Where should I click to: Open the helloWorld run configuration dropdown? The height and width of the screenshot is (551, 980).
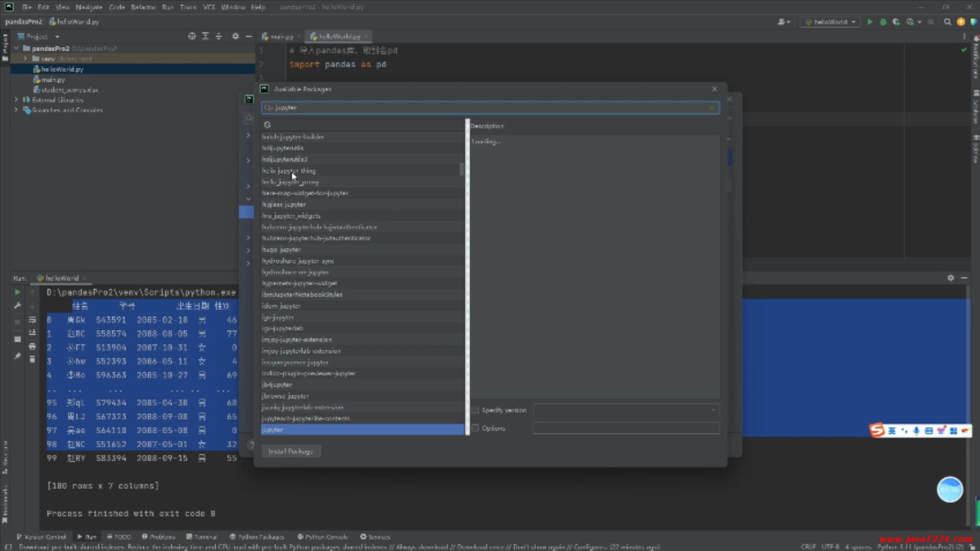coord(830,22)
